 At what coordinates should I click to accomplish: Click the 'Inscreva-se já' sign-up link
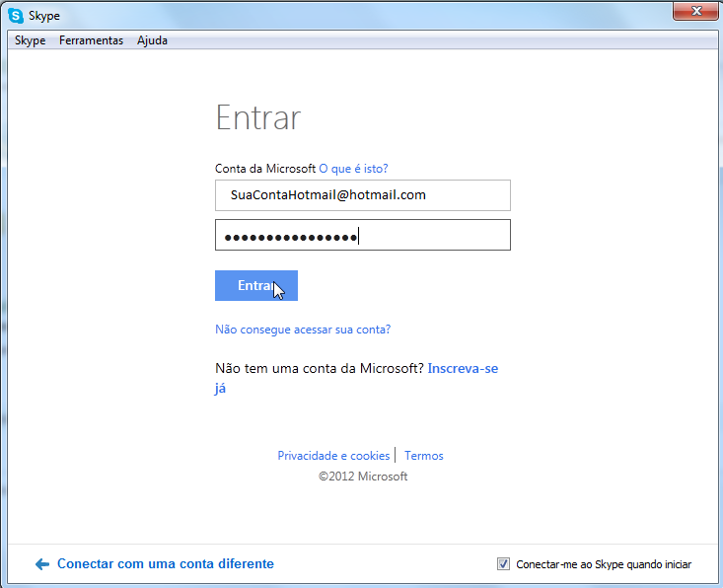click(x=463, y=368)
